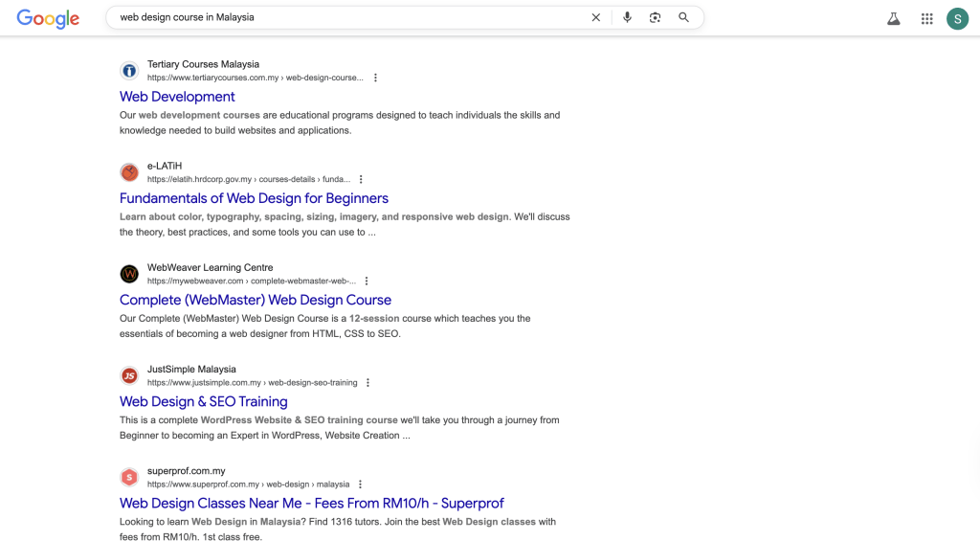Open the Web Development result link

click(177, 97)
